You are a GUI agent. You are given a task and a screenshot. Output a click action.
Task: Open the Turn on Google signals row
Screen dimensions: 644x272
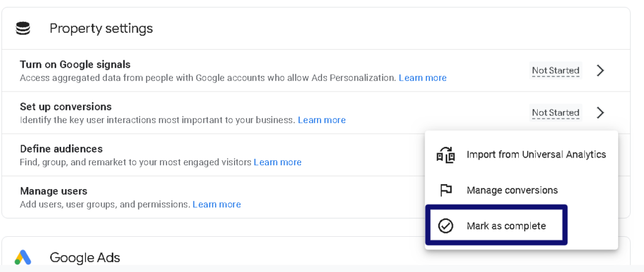[316, 70]
